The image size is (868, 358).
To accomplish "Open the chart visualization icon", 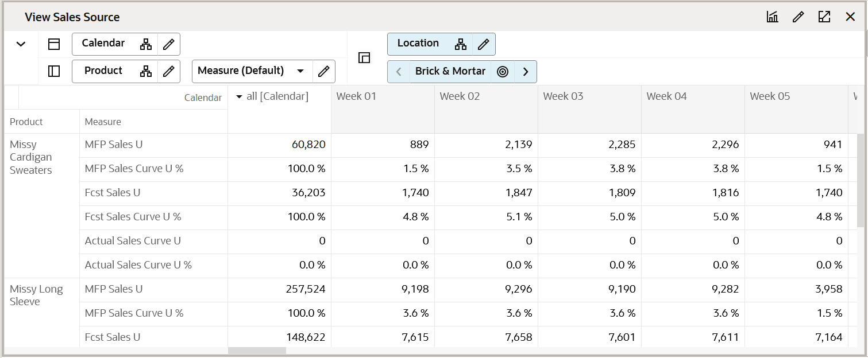I will tap(772, 17).
